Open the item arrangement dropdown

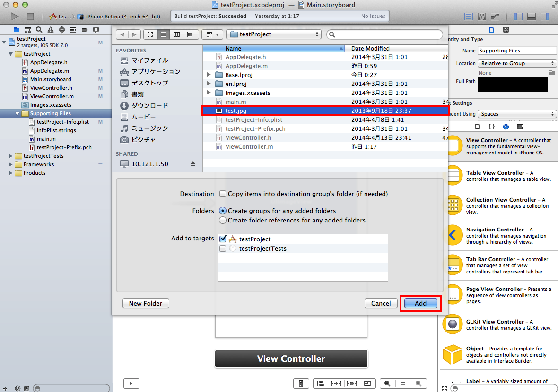click(212, 34)
